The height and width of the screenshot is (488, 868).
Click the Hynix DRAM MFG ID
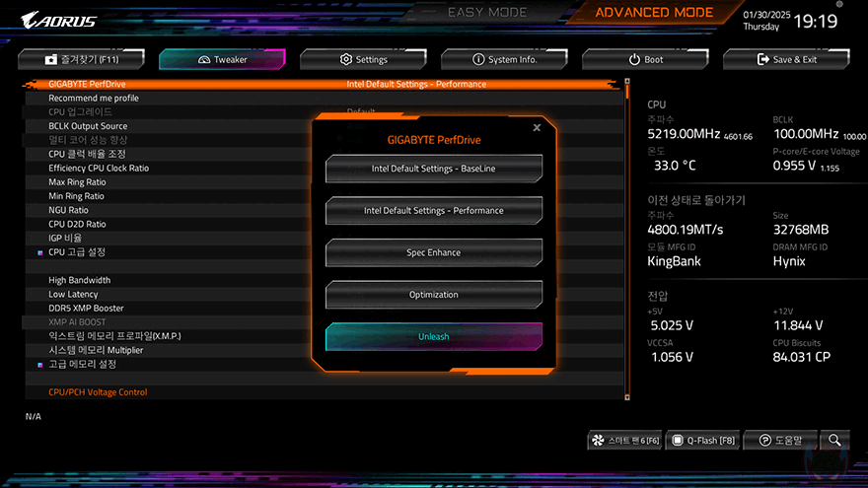[x=789, y=261]
